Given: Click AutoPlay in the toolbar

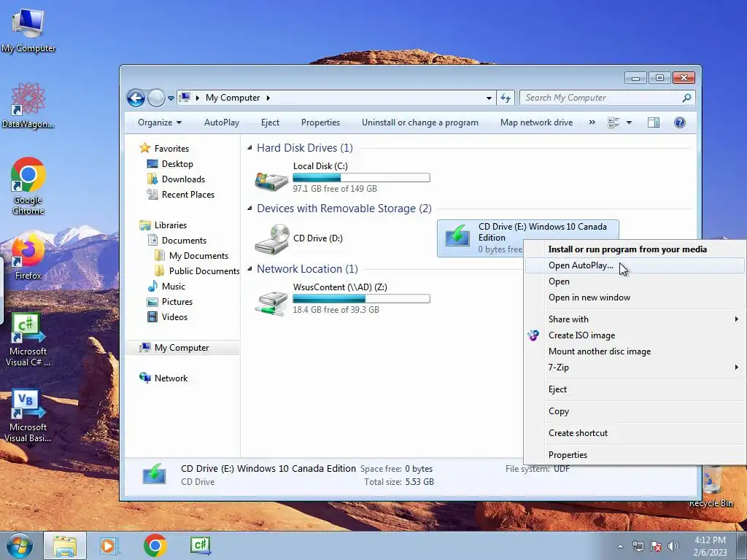Looking at the screenshot, I should pos(222,122).
